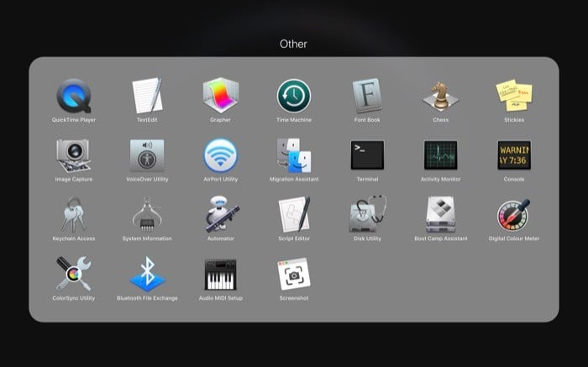
Task: Launch ColorSync Utility
Action: point(74,274)
